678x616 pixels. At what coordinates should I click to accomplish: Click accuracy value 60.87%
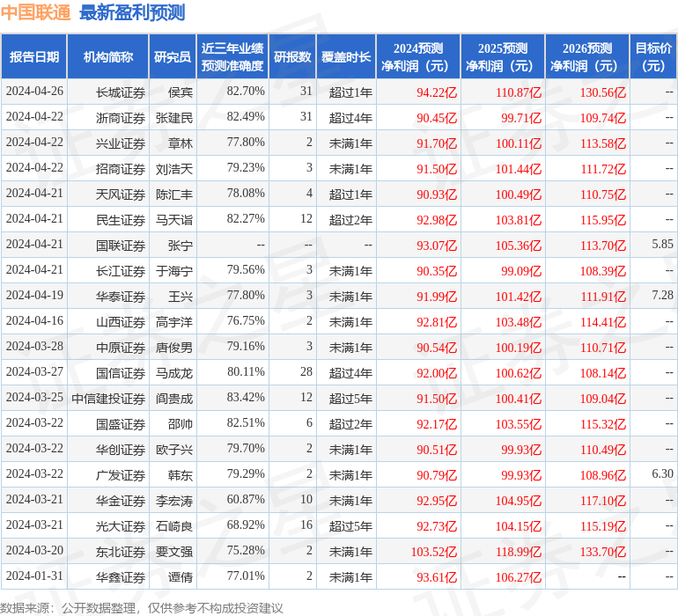click(246, 499)
